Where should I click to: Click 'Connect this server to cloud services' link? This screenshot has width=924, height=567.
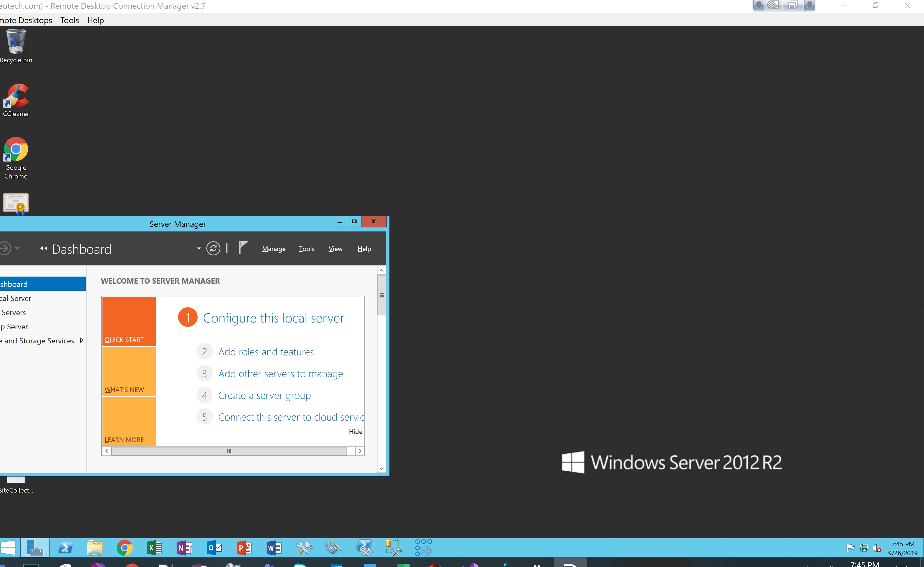click(x=291, y=417)
